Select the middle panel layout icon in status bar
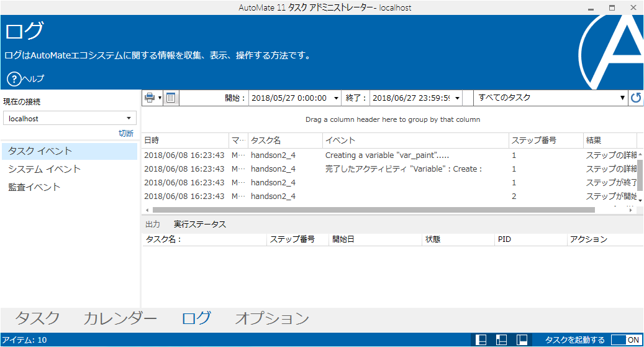 [501, 340]
